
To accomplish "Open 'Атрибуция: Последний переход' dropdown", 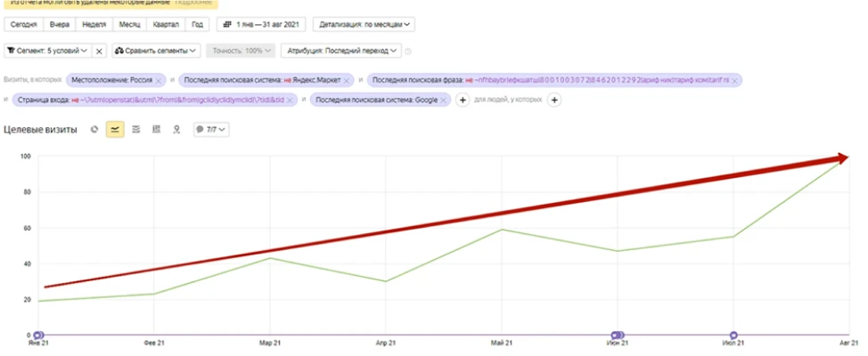I will (x=341, y=52).
